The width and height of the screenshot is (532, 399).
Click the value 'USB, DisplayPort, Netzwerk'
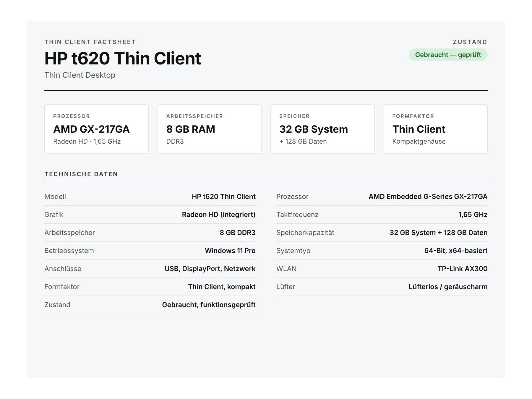(210, 269)
